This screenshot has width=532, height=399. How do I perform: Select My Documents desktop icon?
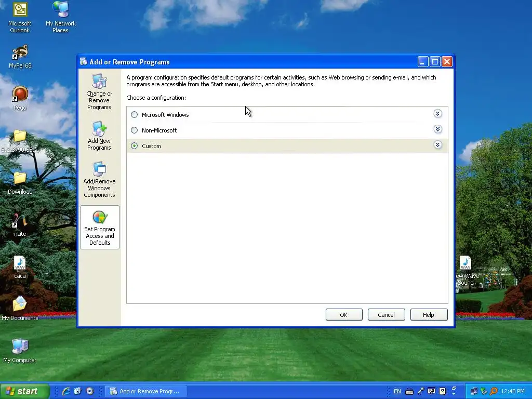point(20,309)
